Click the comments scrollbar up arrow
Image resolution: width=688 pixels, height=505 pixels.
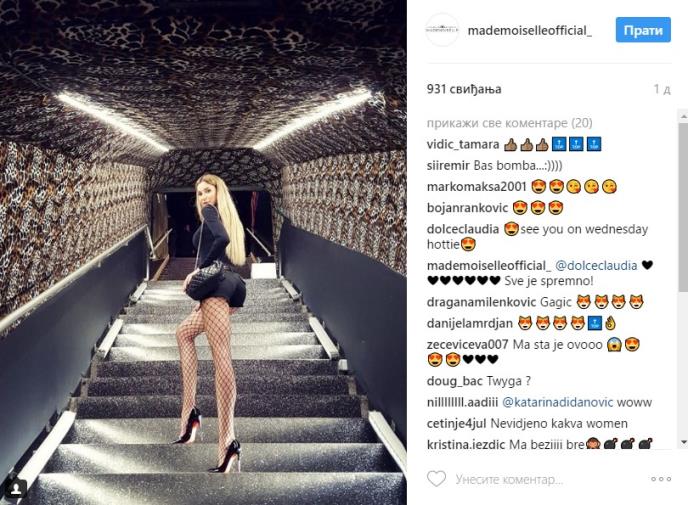coord(683,117)
